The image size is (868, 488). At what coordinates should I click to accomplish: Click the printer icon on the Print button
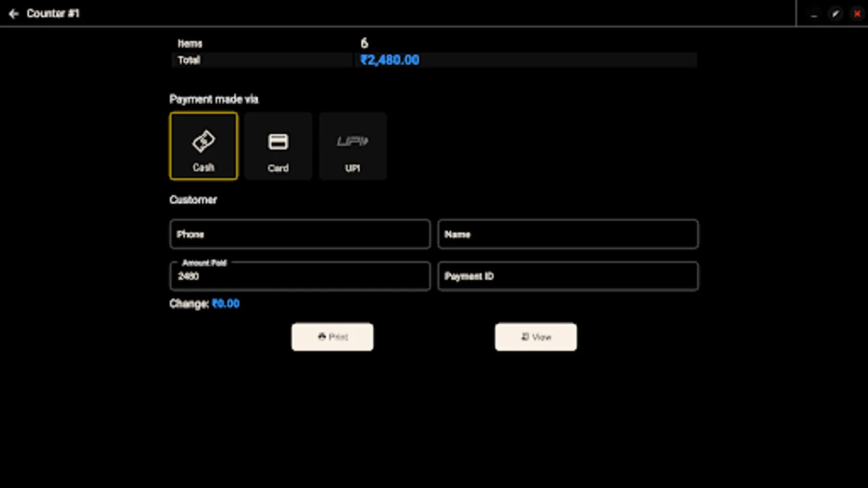pos(321,337)
